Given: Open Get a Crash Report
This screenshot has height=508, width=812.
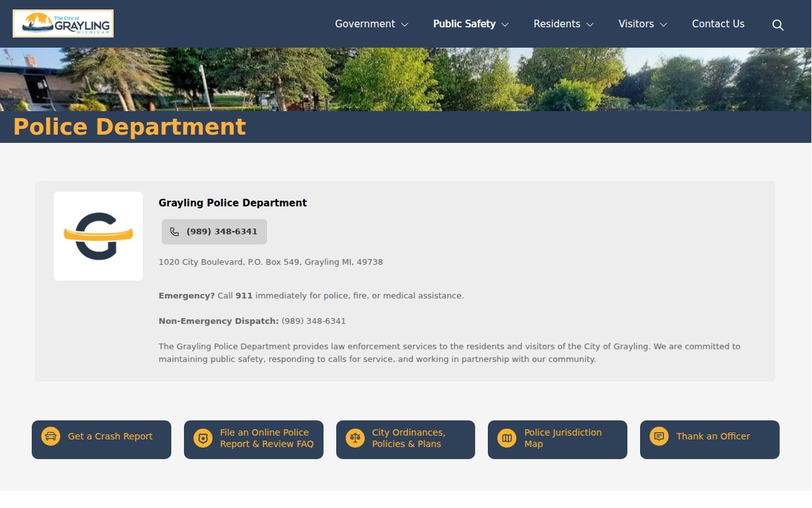Looking at the screenshot, I should click(101, 439).
